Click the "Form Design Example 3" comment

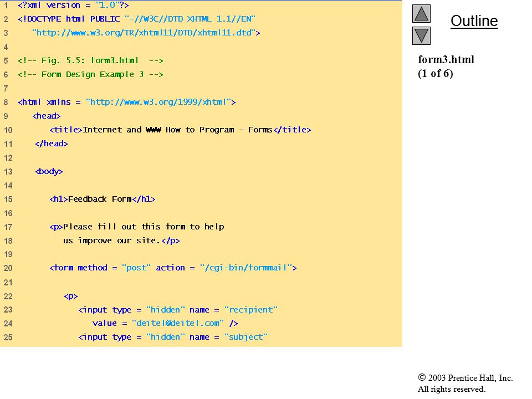(90, 74)
